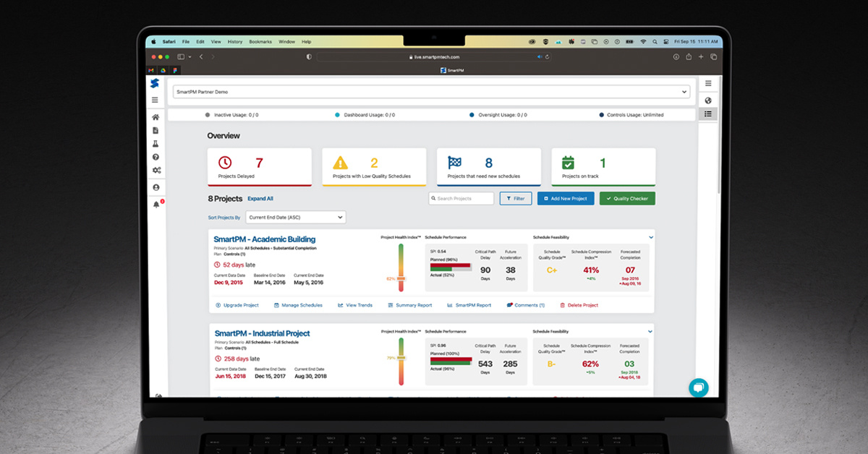The image size is (868, 454).
Task: Open the Home icon in the sidebar
Action: coord(155,118)
